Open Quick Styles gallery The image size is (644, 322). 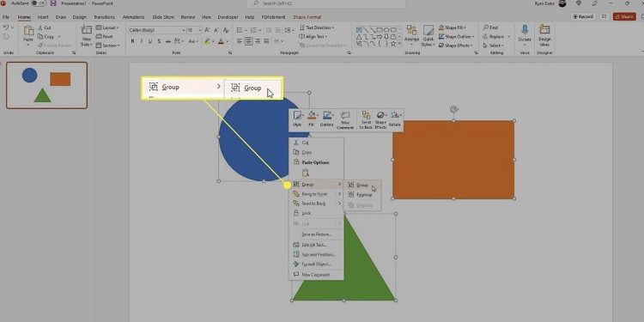pyautogui.click(x=428, y=36)
